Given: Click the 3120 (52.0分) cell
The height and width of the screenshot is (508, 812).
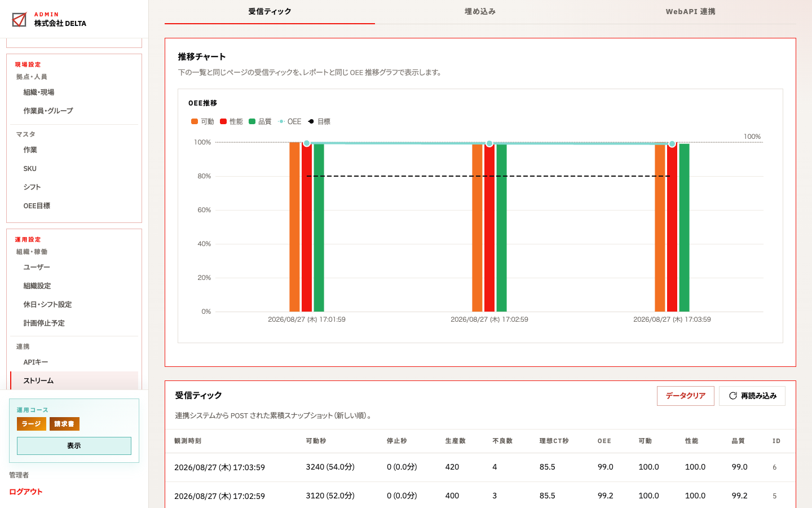Looking at the screenshot, I should pyautogui.click(x=330, y=496).
